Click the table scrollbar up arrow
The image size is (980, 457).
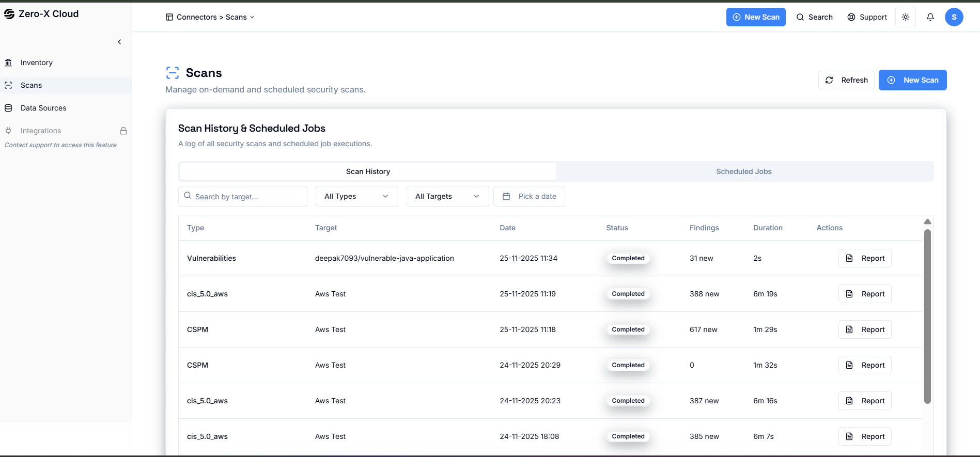927,222
